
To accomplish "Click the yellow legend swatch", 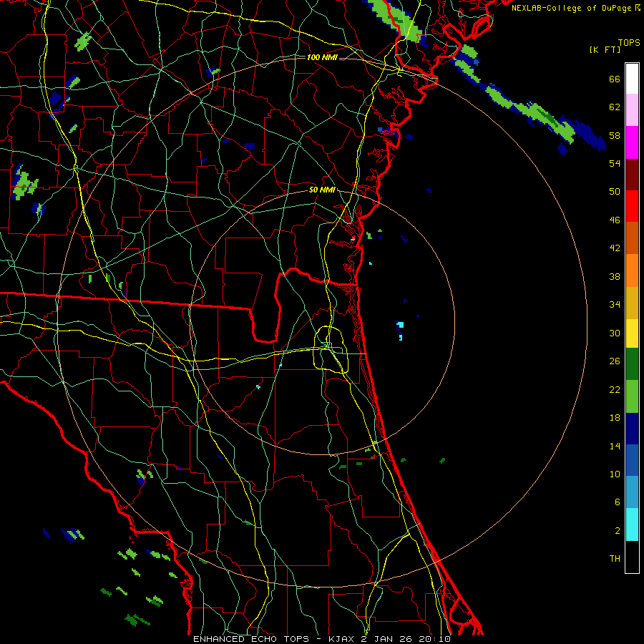I will pyautogui.click(x=632, y=333).
